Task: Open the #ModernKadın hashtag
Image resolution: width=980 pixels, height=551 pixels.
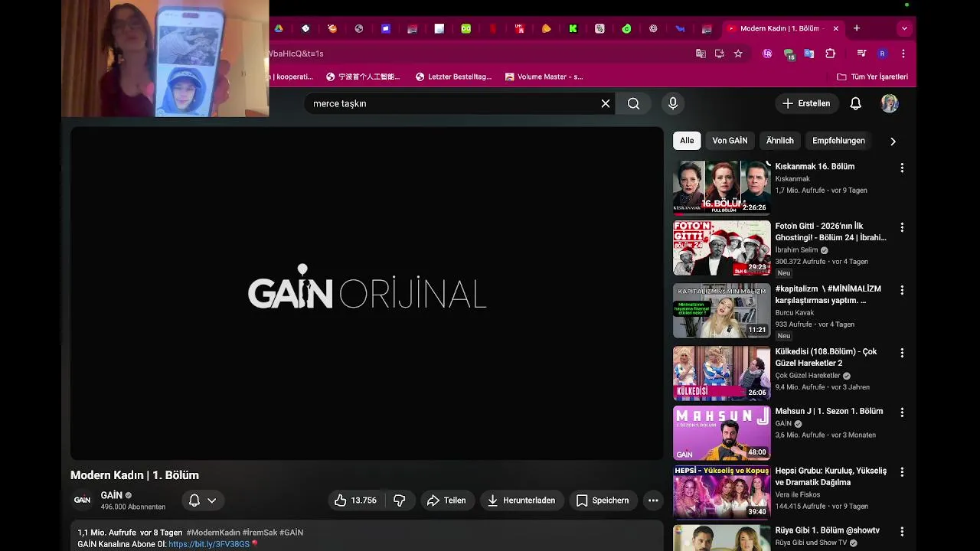Action: pyautogui.click(x=213, y=533)
